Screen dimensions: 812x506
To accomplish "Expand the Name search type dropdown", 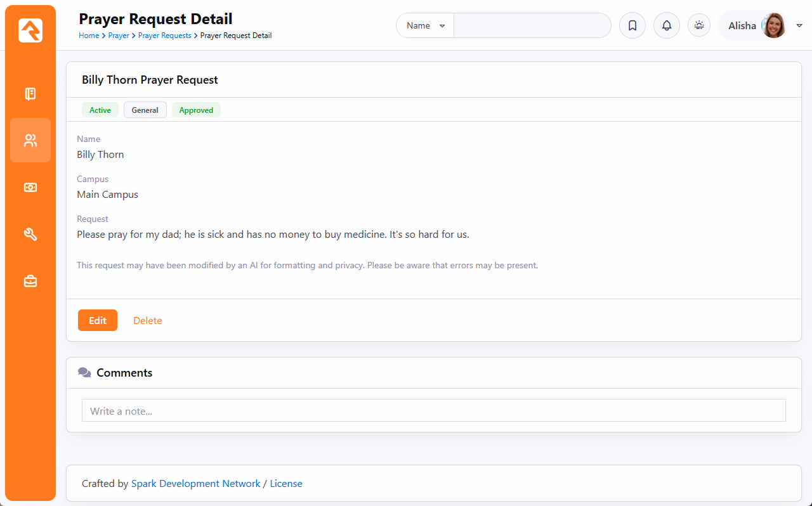I will 425,26.
